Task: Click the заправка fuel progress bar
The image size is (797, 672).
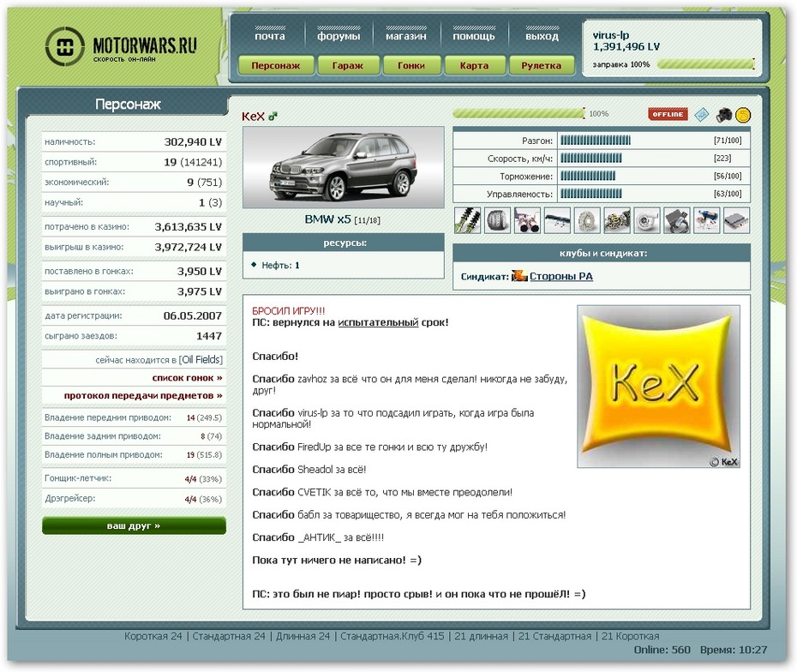Action: pos(705,63)
